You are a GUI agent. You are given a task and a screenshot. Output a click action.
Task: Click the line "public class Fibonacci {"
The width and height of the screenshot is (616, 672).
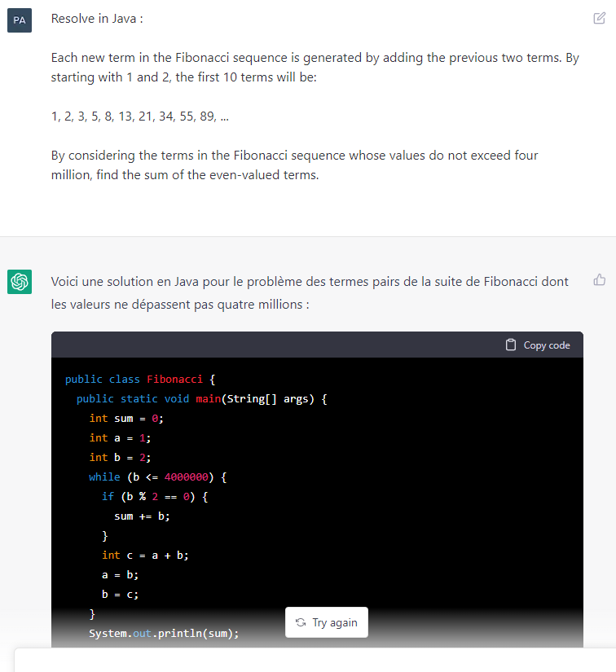140,380
